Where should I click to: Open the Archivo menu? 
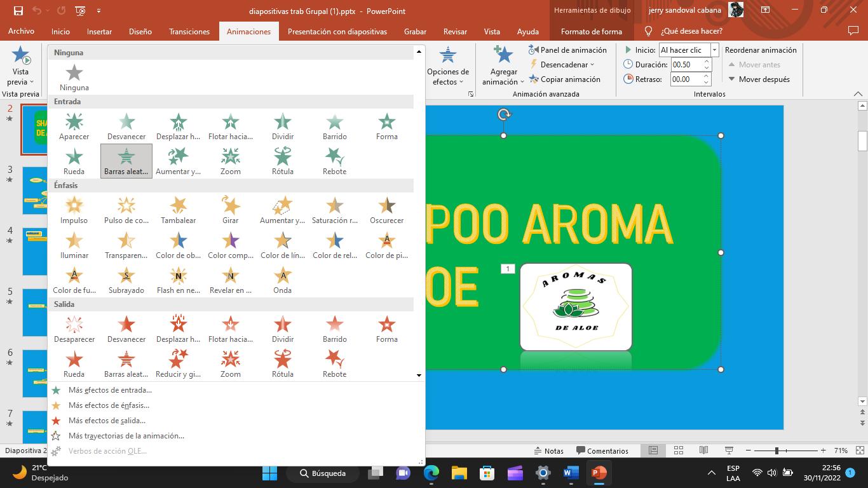[21, 31]
